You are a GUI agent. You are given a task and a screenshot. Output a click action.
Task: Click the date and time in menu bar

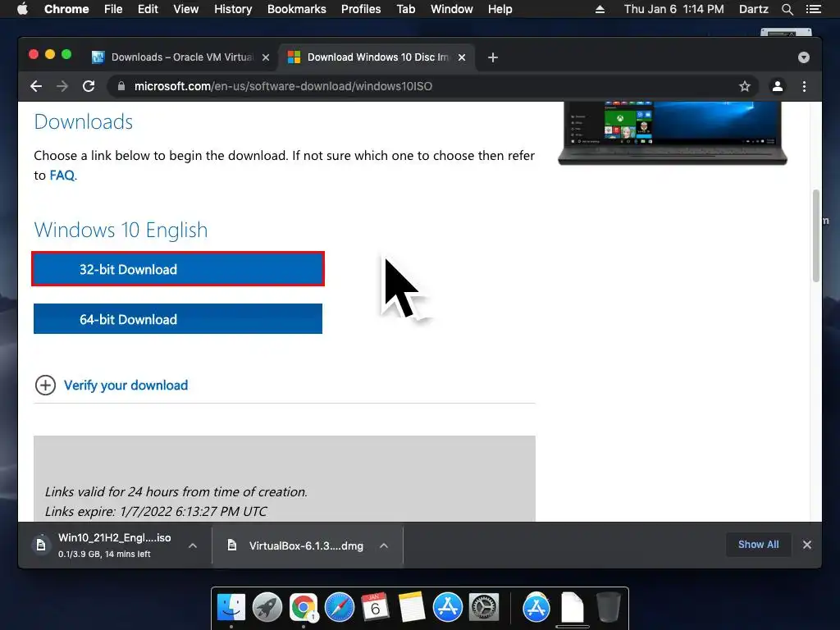click(674, 9)
